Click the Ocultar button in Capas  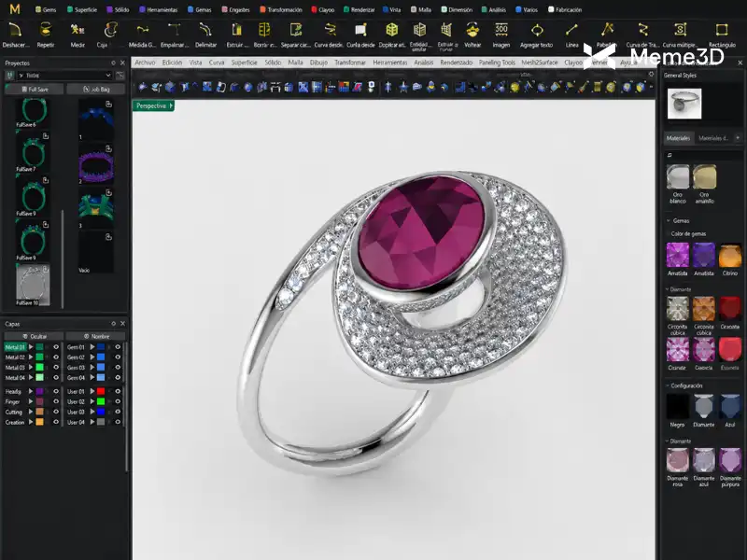pos(35,336)
